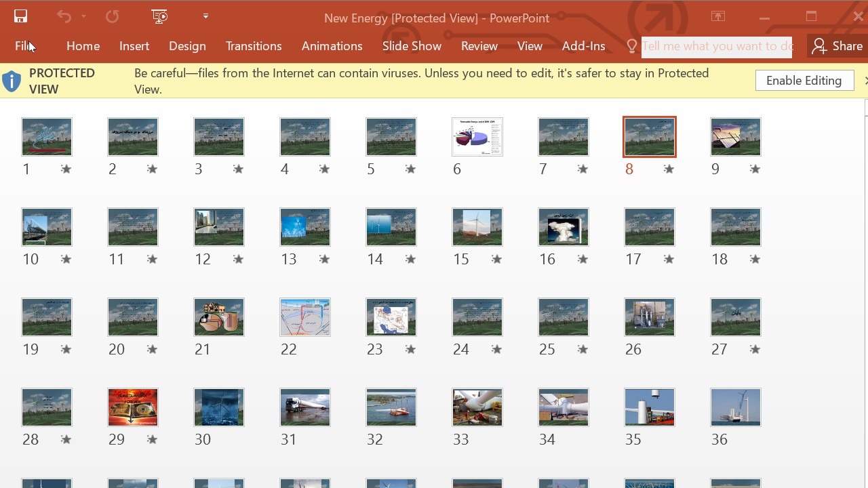Click the slide number 30 label
This screenshot has width=868, height=488.
click(x=203, y=439)
